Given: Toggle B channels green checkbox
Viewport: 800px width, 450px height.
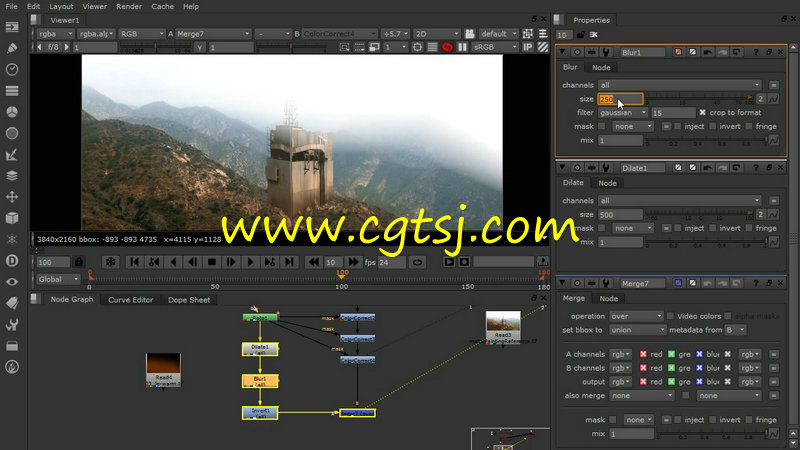Looking at the screenshot, I should 671,367.
